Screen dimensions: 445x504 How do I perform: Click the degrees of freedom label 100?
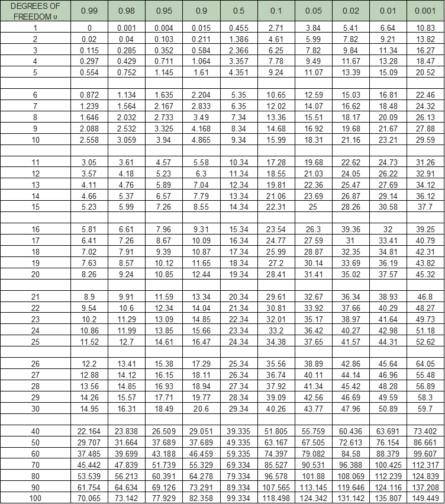36,498
